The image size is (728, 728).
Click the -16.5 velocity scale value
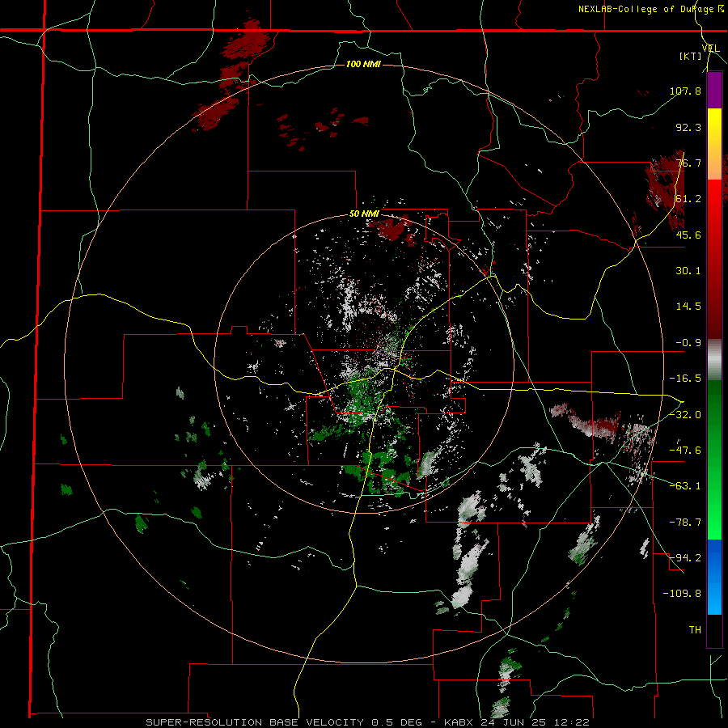click(x=685, y=379)
